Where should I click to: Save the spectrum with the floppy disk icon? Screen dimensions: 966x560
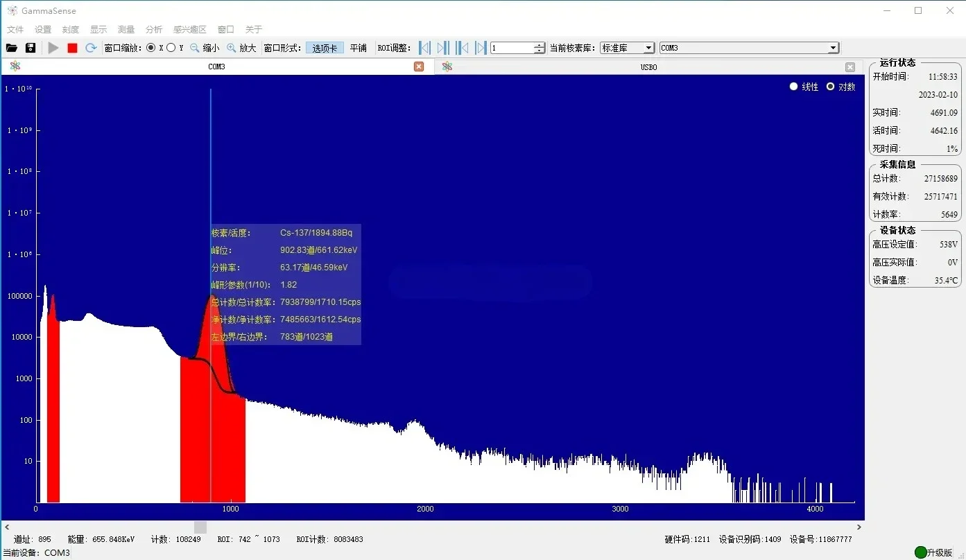point(31,48)
